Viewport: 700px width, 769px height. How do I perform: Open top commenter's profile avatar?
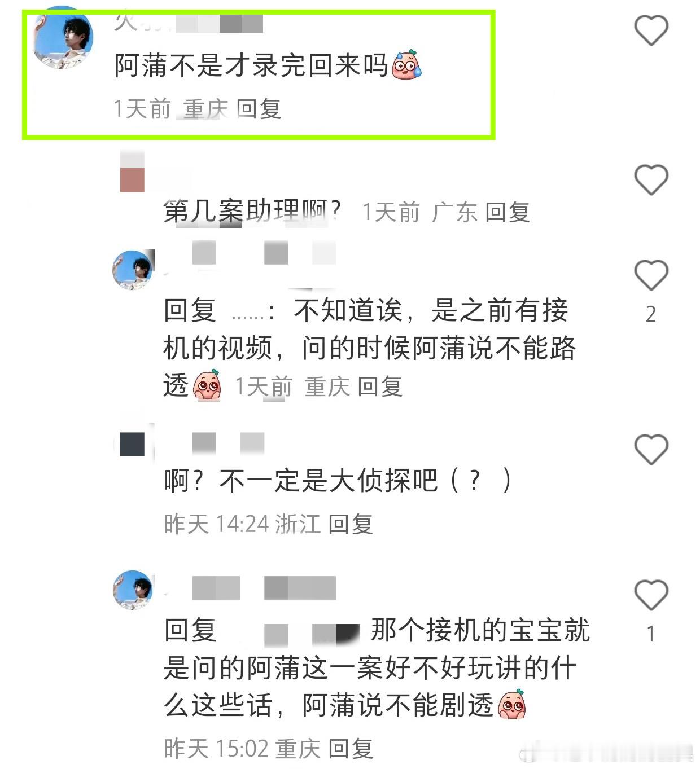click(63, 38)
